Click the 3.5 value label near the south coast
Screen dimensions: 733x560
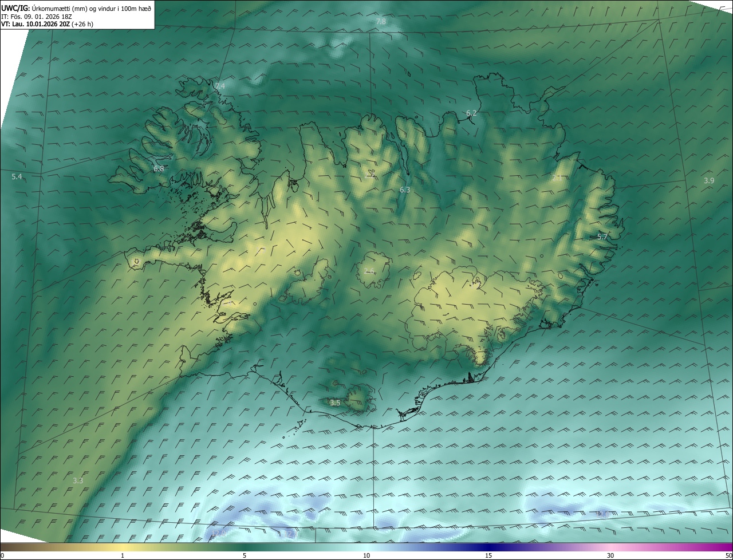335,403
